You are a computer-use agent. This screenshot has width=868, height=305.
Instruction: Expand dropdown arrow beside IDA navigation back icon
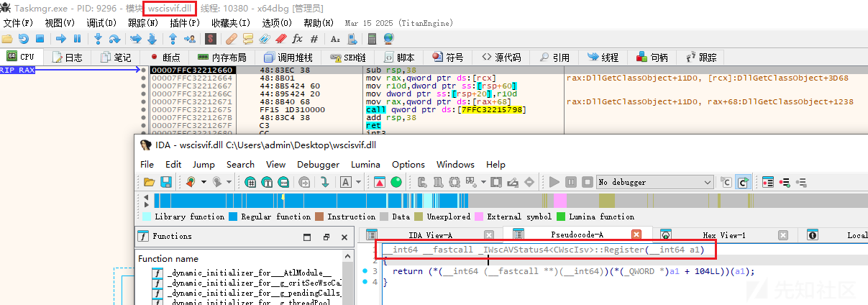coord(202,182)
